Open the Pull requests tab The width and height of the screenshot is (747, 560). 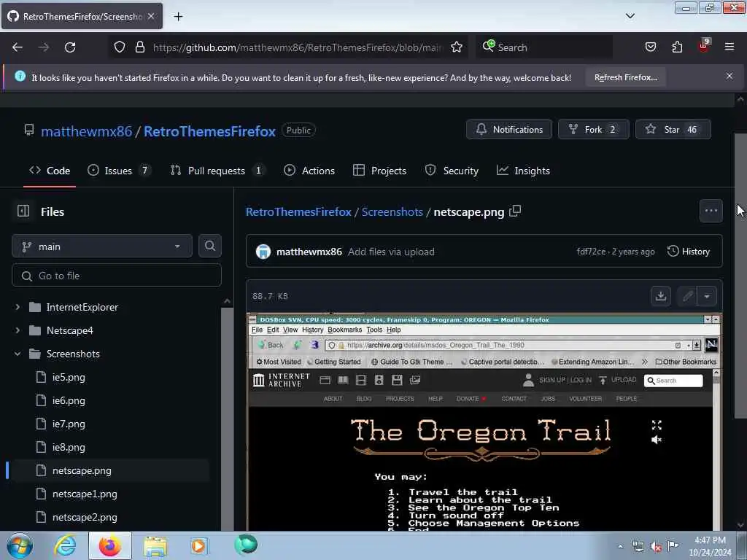[x=217, y=171]
